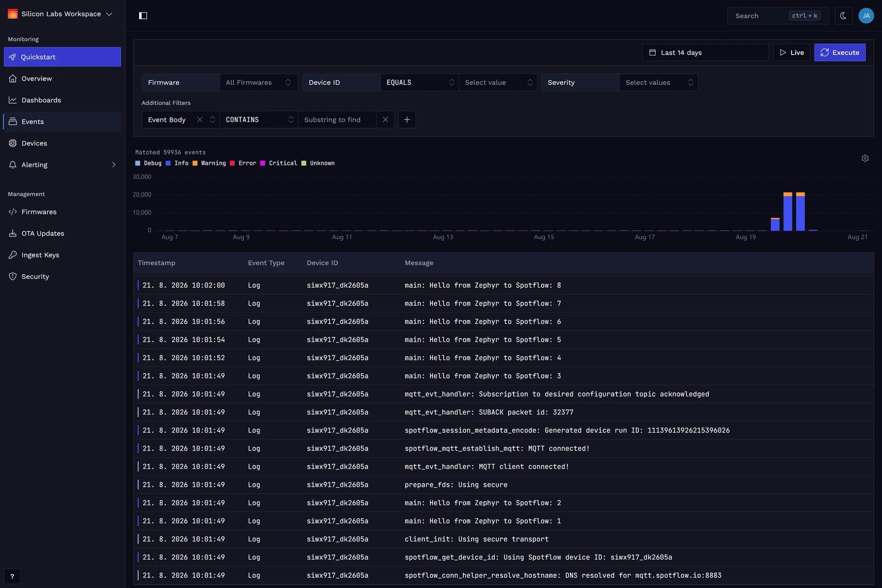The height and width of the screenshot is (588, 882).
Task: Open the Devices page
Action: click(62, 143)
